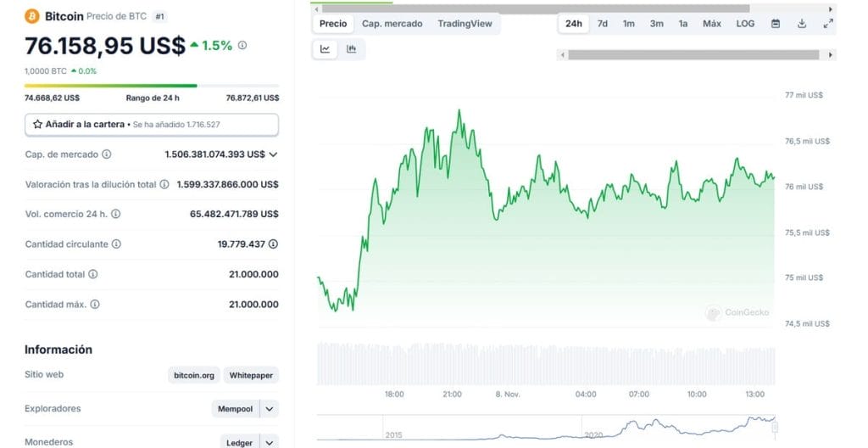Screen dimensions: 868x448
Task: Select the Precio tab
Action: click(x=333, y=24)
